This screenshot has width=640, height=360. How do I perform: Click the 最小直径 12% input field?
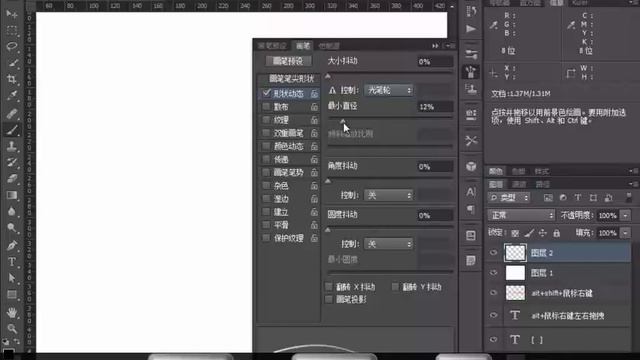click(x=435, y=107)
